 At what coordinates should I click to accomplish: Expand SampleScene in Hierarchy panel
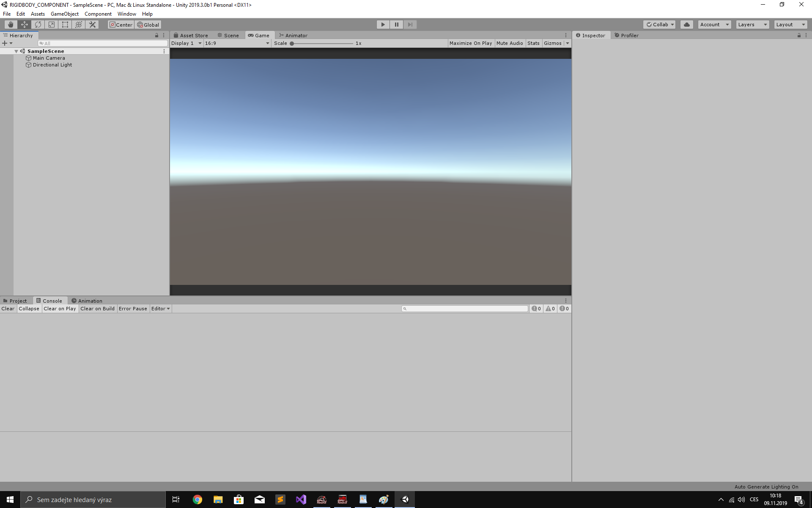tap(16, 51)
